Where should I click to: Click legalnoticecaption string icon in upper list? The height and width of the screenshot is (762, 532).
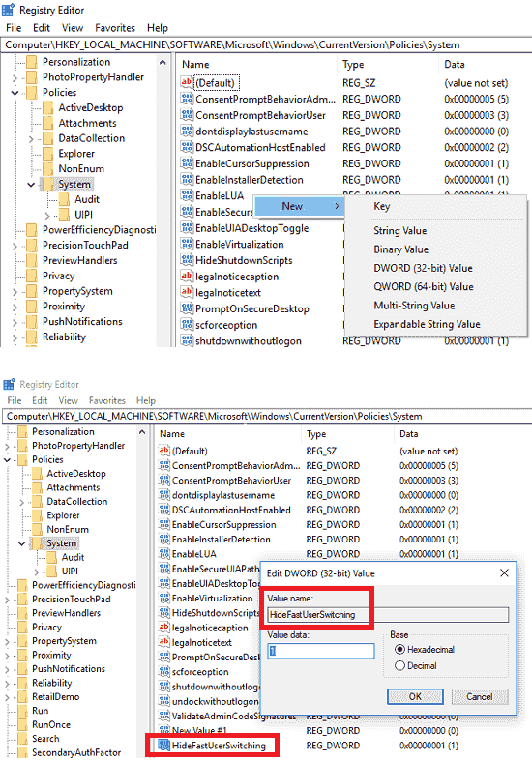(x=187, y=277)
